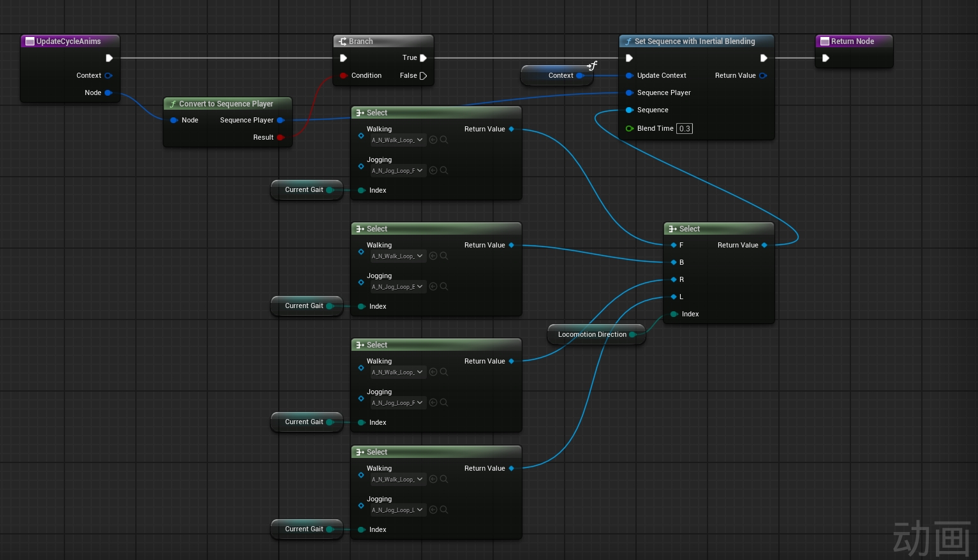
Task: Select the Set Sequence with Inertial Blending node title
Action: [x=695, y=41]
